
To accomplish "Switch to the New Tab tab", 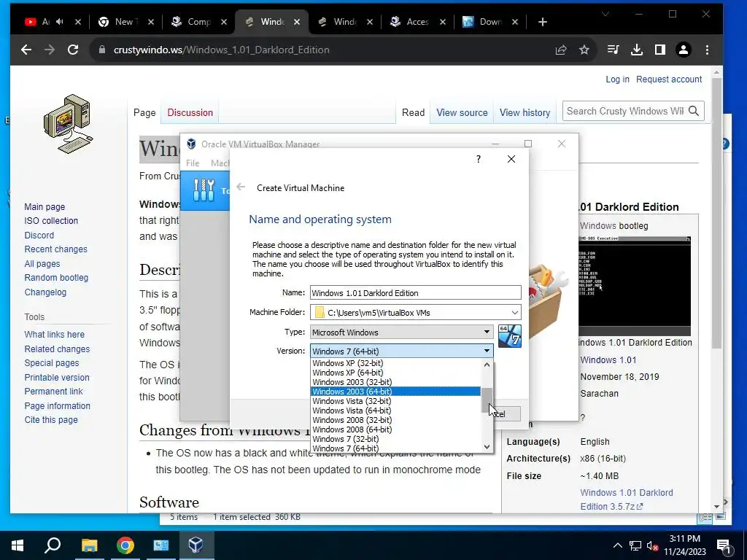I will pyautogui.click(x=125, y=21).
